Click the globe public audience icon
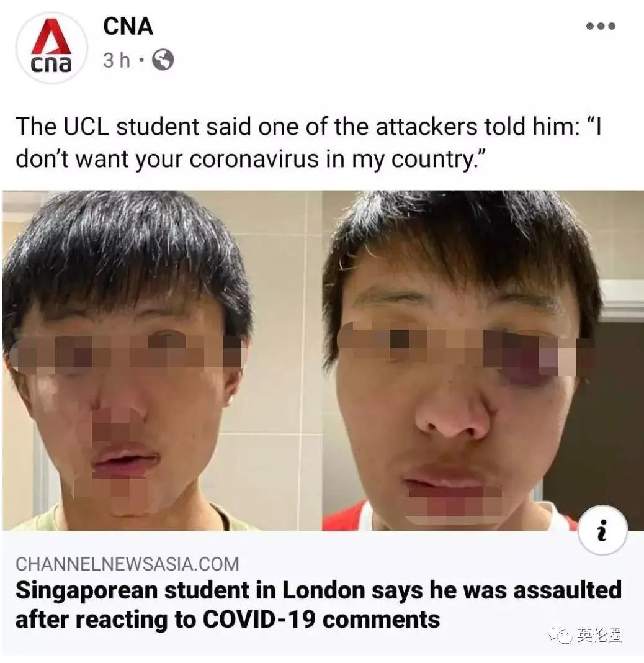This screenshot has height=663, width=644. pyautogui.click(x=163, y=60)
